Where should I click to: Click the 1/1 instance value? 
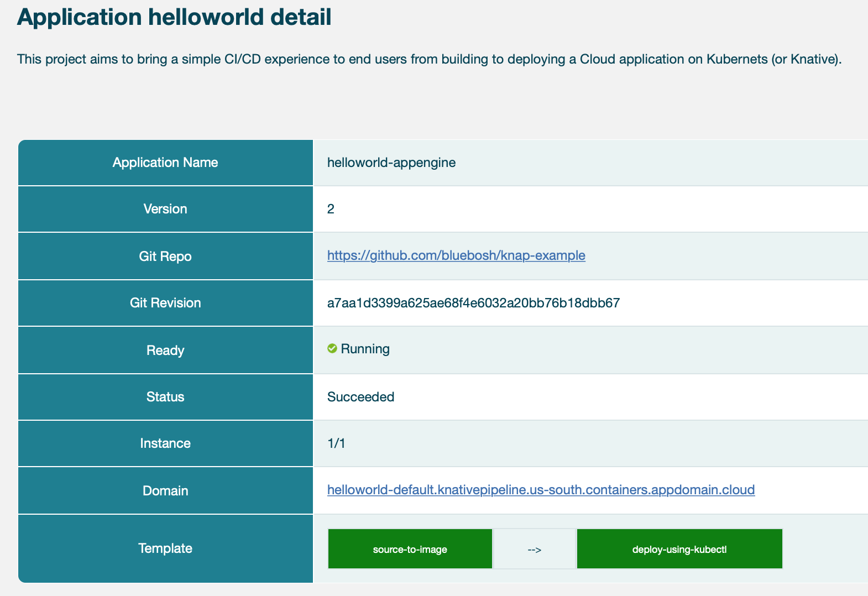336,443
